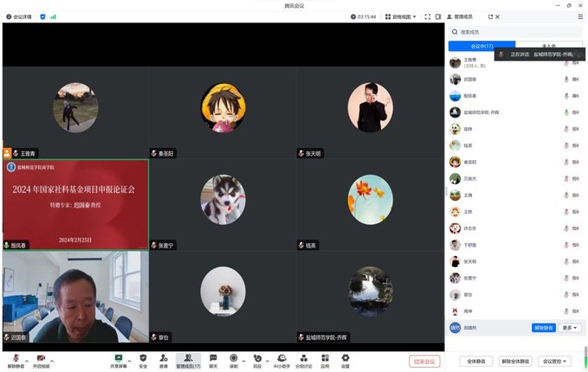Start recording with the 录制 icon
Screen dimensions: 588x372
pyautogui.click(x=234, y=358)
